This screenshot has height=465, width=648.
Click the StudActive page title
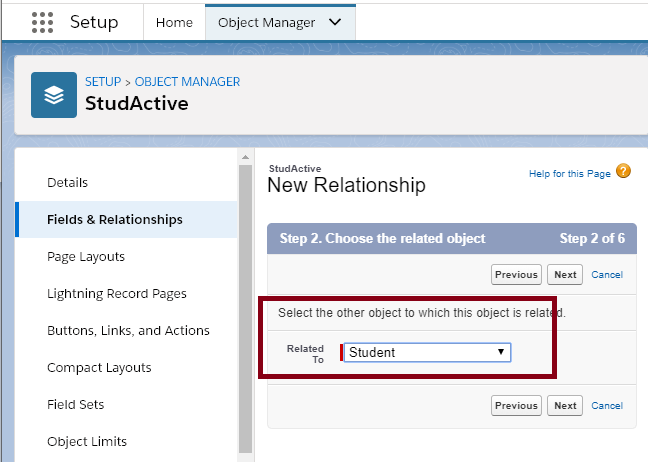pos(137,103)
